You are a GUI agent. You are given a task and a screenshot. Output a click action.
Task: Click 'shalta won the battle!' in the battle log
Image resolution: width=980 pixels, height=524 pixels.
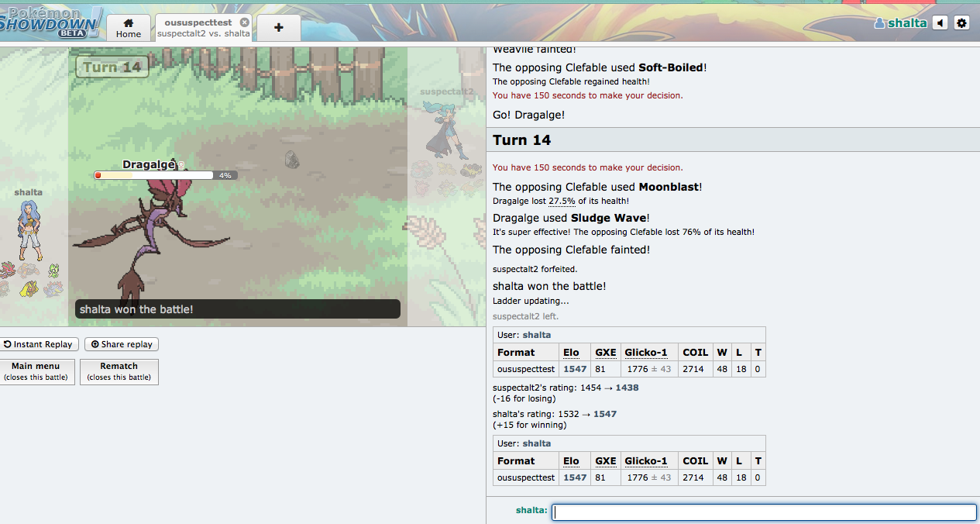[549, 286]
